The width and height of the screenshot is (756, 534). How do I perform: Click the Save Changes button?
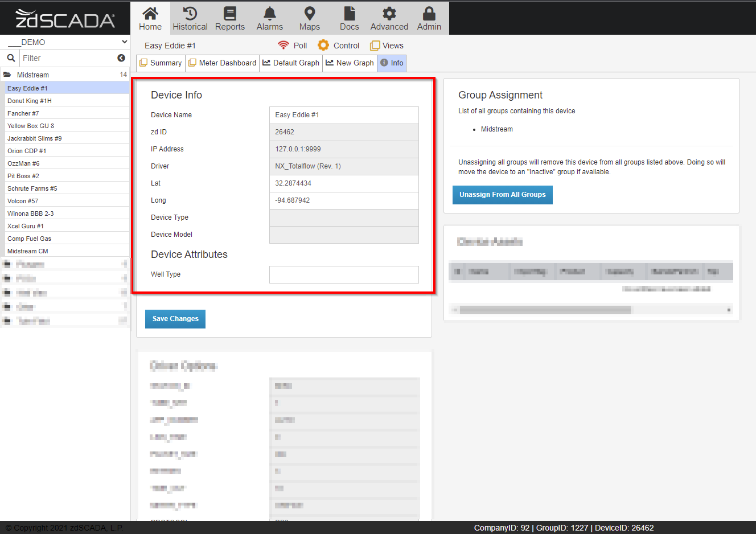[175, 319]
